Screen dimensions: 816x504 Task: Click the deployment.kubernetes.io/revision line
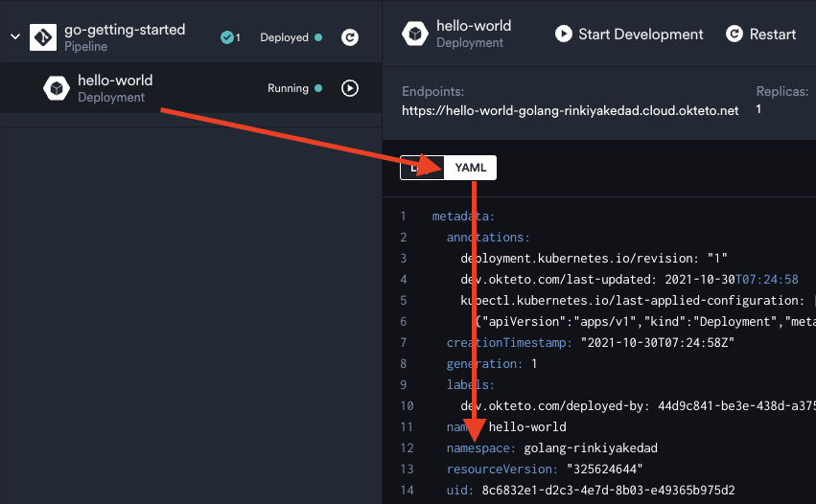coord(594,259)
